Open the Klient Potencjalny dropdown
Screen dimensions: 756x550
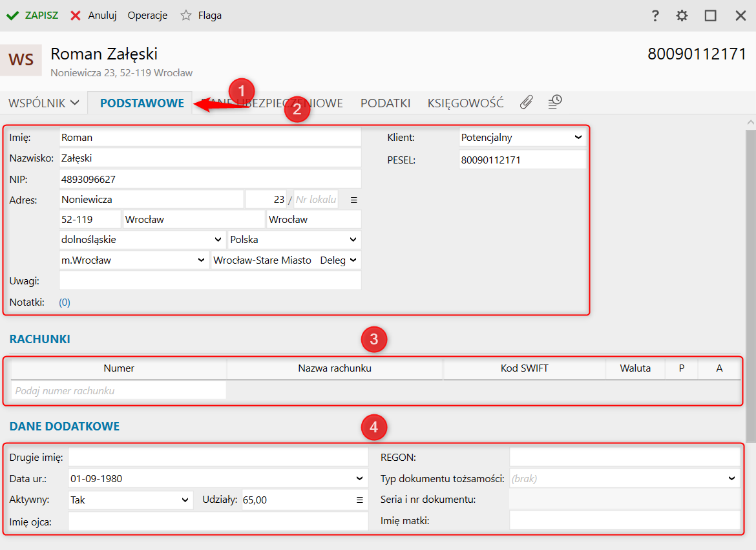pos(523,138)
